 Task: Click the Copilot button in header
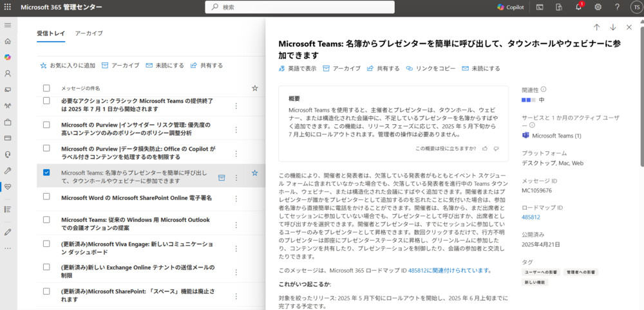click(510, 7)
